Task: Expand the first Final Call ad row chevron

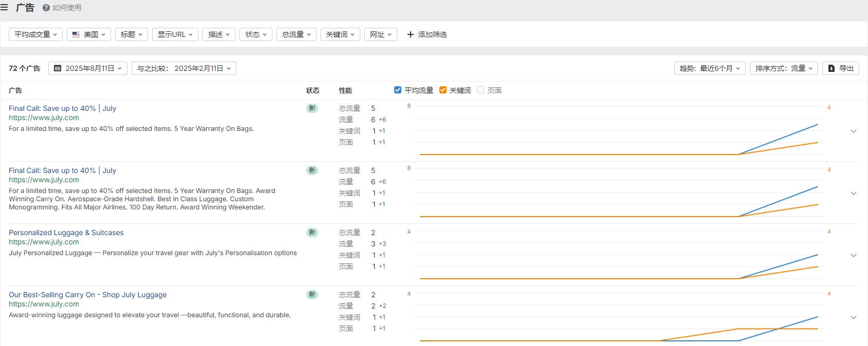Action: click(854, 131)
